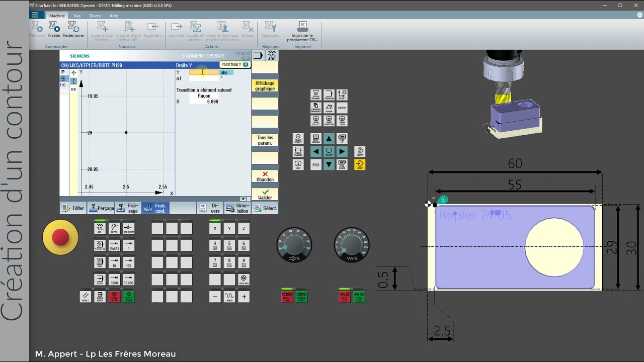644x362 pixels.
Task: Click the cursor up arrow key
Action: tap(329, 138)
